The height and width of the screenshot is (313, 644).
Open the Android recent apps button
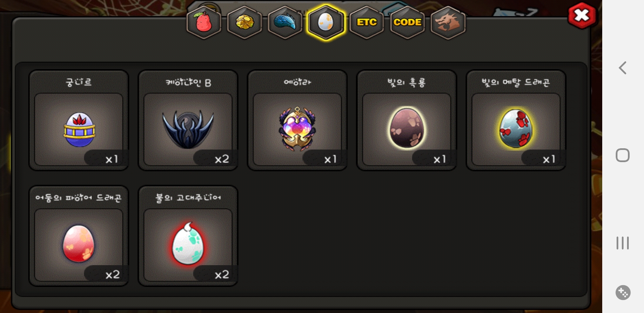click(x=623, y=243)
